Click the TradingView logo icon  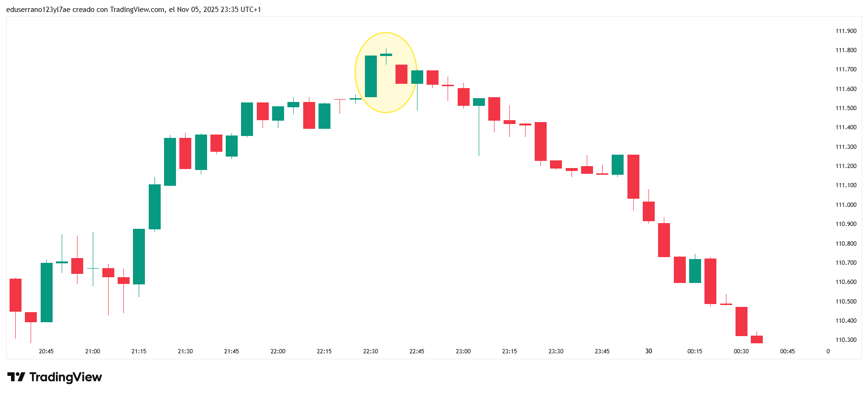[16, 377]
